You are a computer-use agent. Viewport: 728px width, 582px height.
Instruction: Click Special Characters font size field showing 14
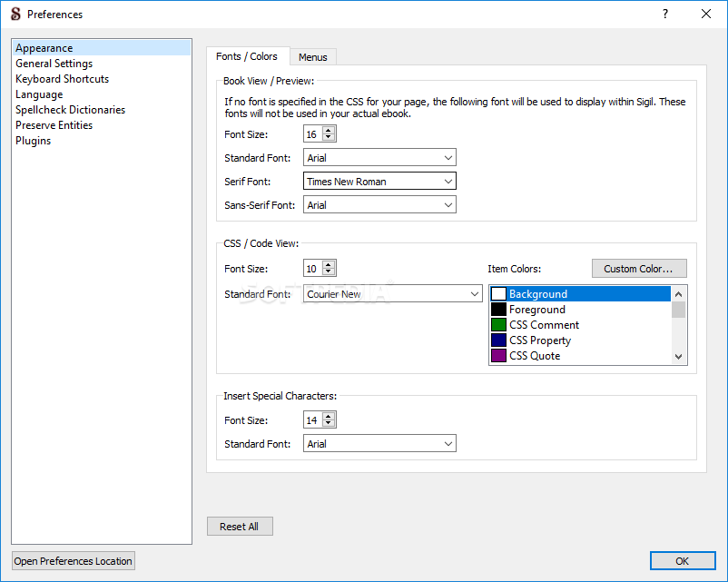[313, 419]
